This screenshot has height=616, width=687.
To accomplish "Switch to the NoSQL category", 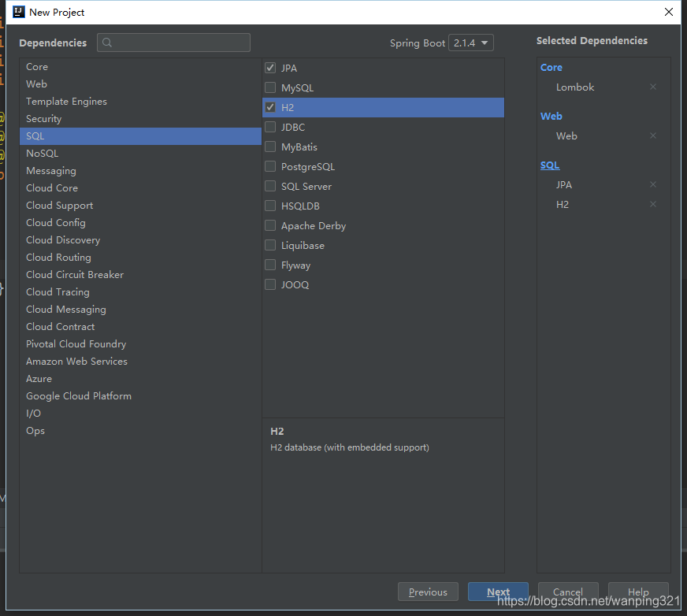I will point(140,154).
